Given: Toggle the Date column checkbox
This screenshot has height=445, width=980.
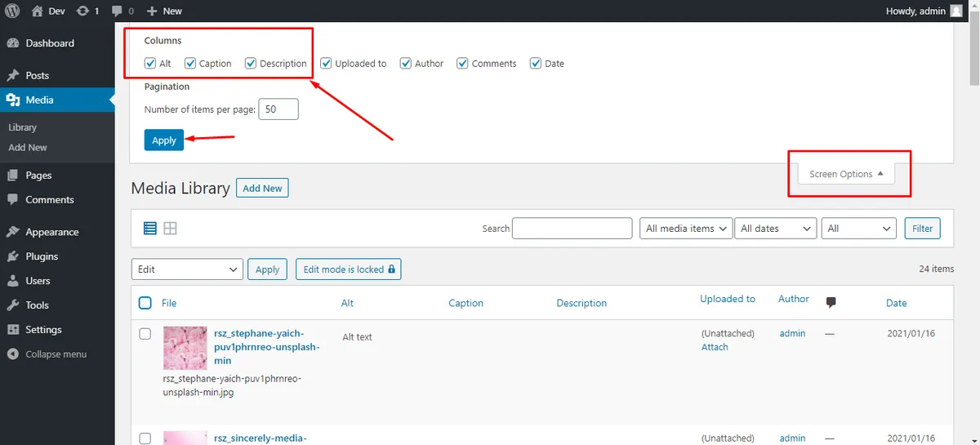Looking at the screenshot, I should tap(536, 63).
